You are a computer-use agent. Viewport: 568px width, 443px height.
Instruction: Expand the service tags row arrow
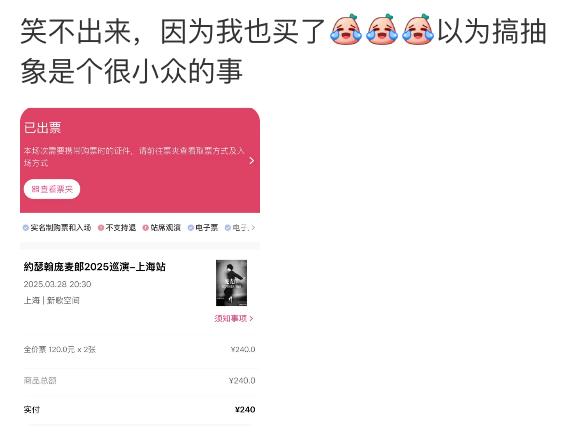click(253, 228)
